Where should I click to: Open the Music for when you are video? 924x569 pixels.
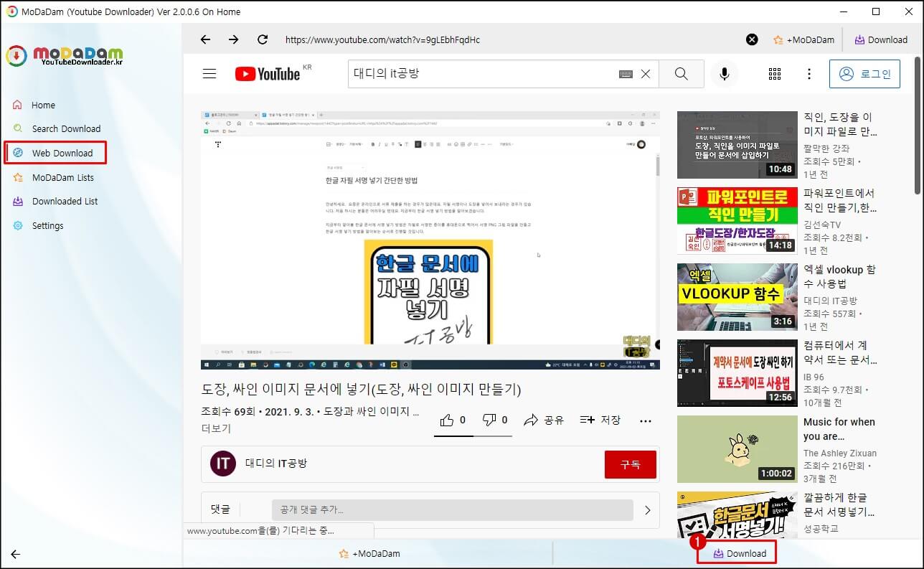[x=839, y=429]
